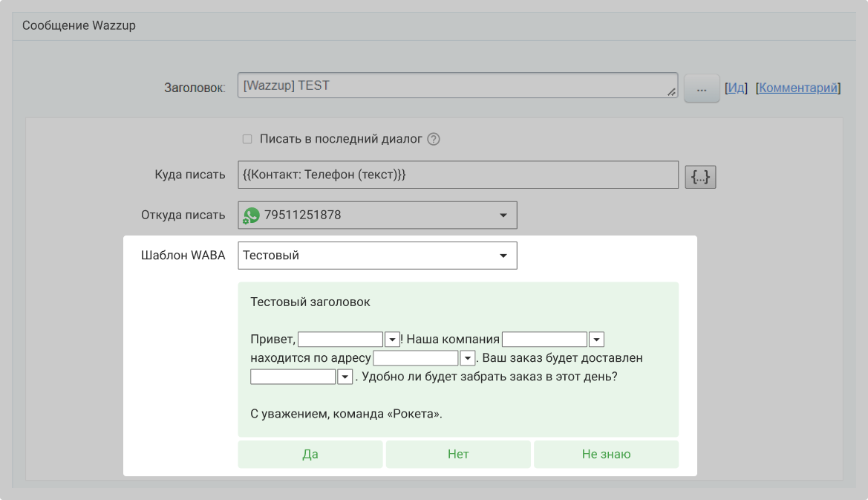The image size is (868, 500).
Task: Click the resize handle of the header textarea
Action: pyautogui.click(x=672, y=92)
